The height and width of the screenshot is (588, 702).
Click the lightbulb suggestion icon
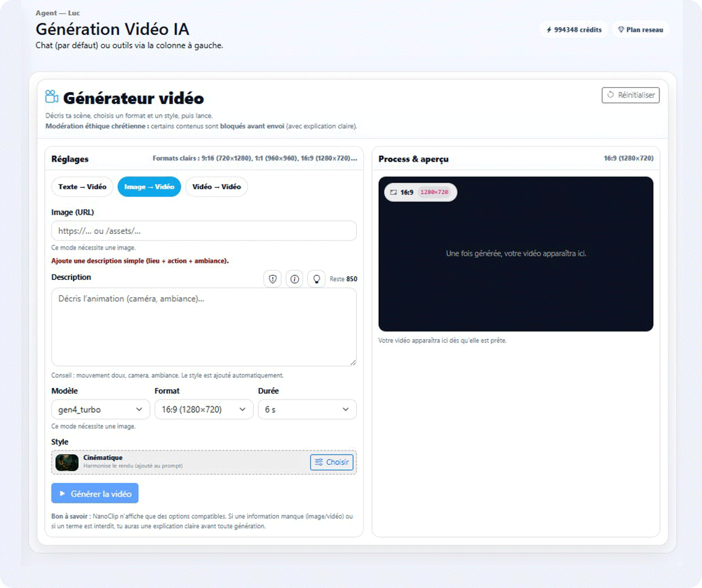click(x=316, y=279)
